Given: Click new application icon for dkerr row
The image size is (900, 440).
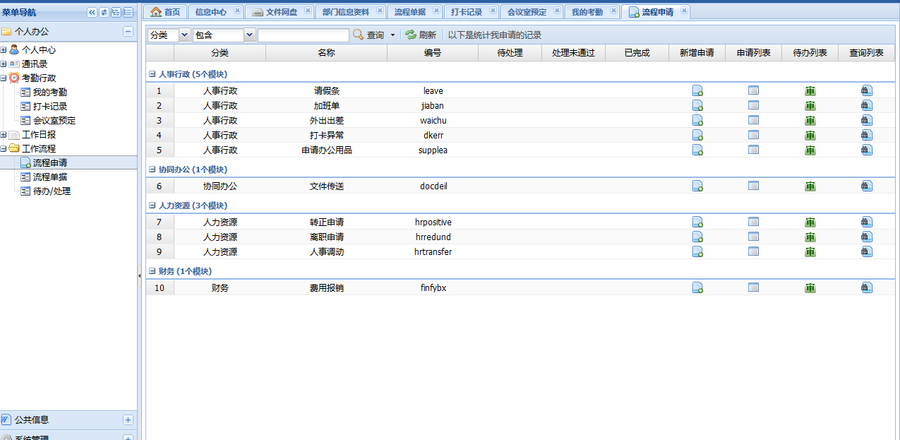Looking at the screenshot, I should pyautogui.click(x=697, y=135).
